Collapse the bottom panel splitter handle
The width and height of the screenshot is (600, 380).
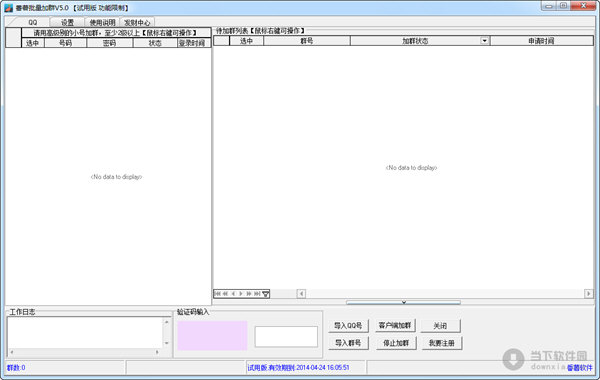click(403, 302)
